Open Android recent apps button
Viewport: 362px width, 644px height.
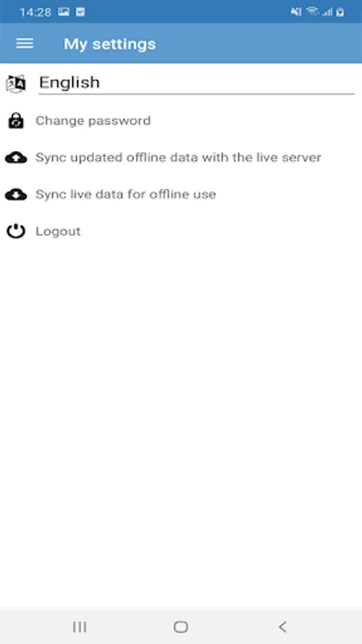(x=79, y=627)
